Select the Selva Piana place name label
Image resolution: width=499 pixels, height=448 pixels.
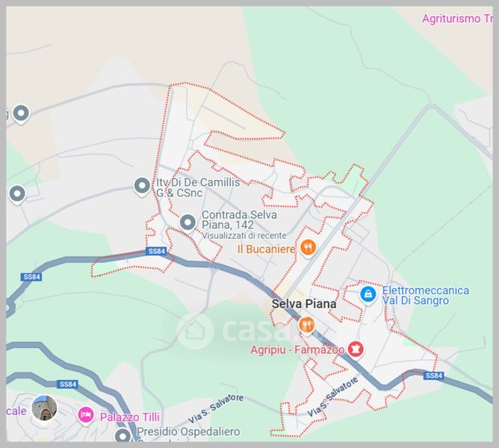pos(304,304)
